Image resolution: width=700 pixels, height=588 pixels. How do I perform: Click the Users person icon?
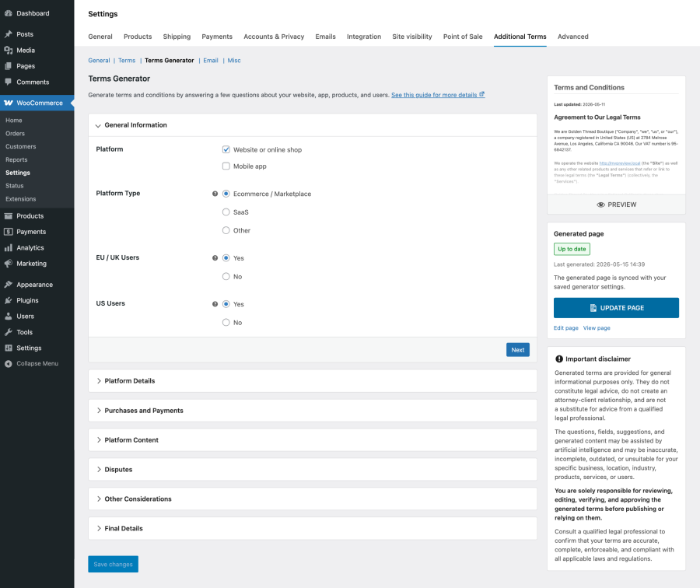8,316
